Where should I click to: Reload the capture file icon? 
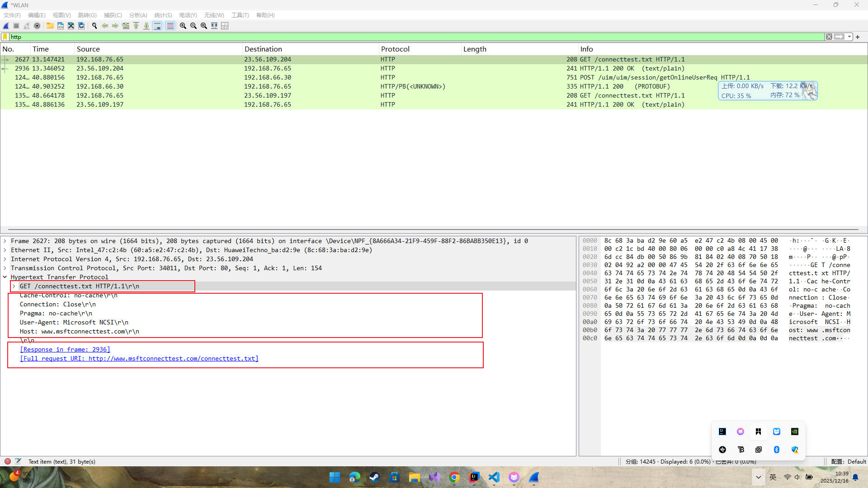pos(81,26)
